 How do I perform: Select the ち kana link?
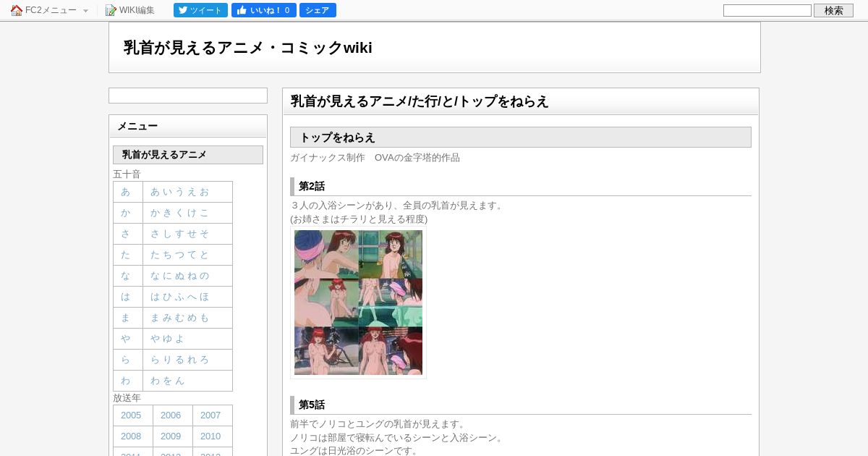(168, 255)
